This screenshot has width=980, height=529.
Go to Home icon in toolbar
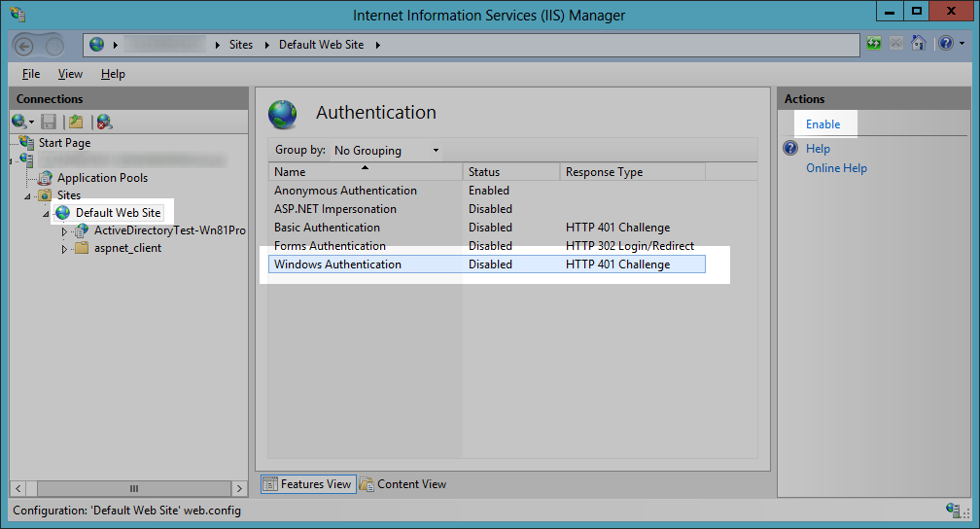click(918, 43)
